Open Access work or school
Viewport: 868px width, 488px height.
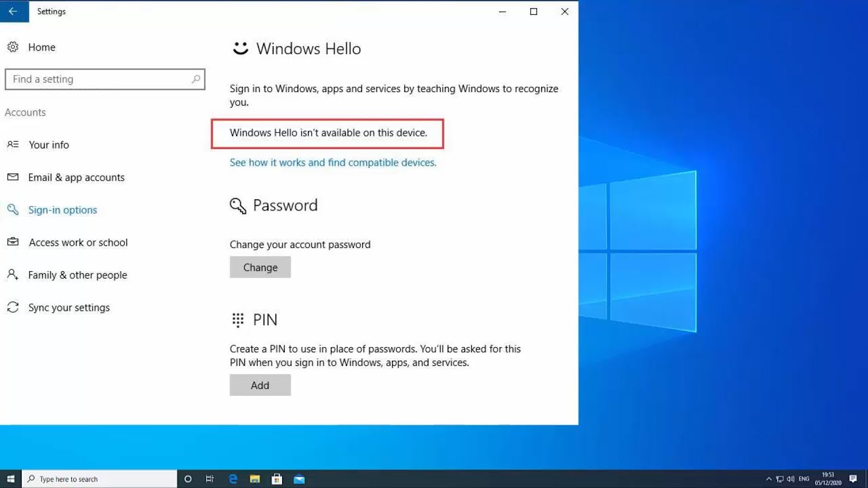click(x=78, y=243)
